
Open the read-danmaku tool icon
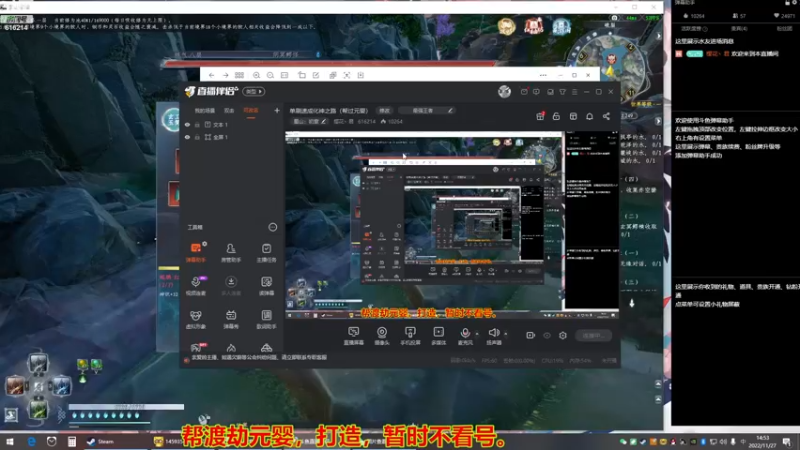pyautogui.click(x=266, y=286)
